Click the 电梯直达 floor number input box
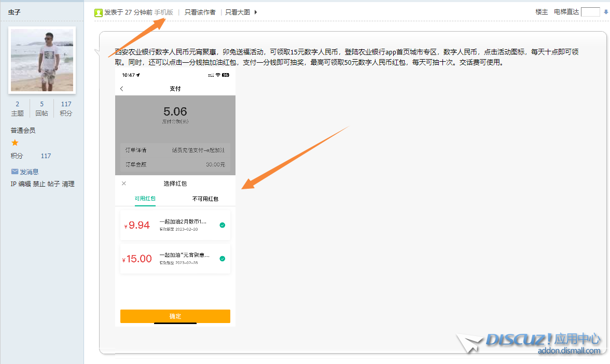Image resolution: width=610 pixels, height=364 pixels. coord(590,12)
